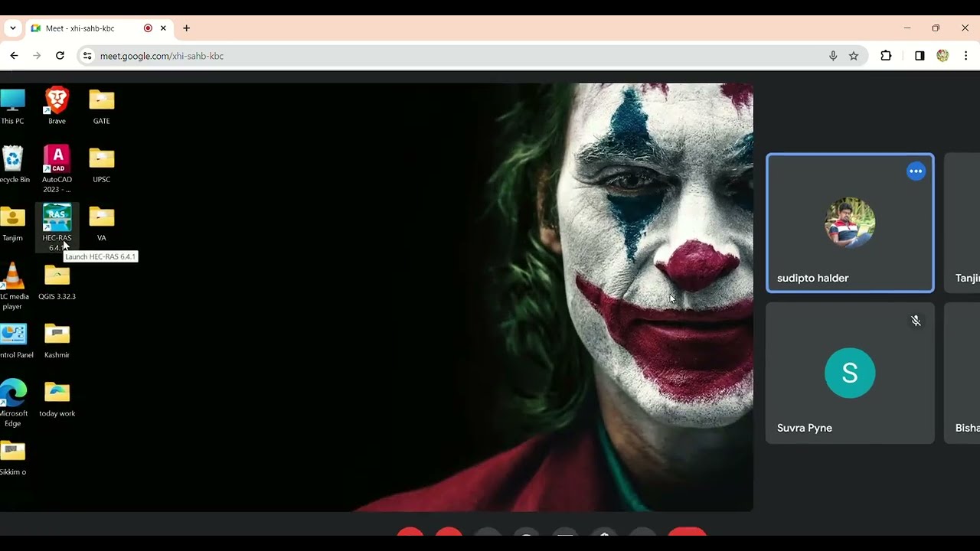
Task: Open the Chrome tab search dropdown
Action: click(x=13, y=28)
